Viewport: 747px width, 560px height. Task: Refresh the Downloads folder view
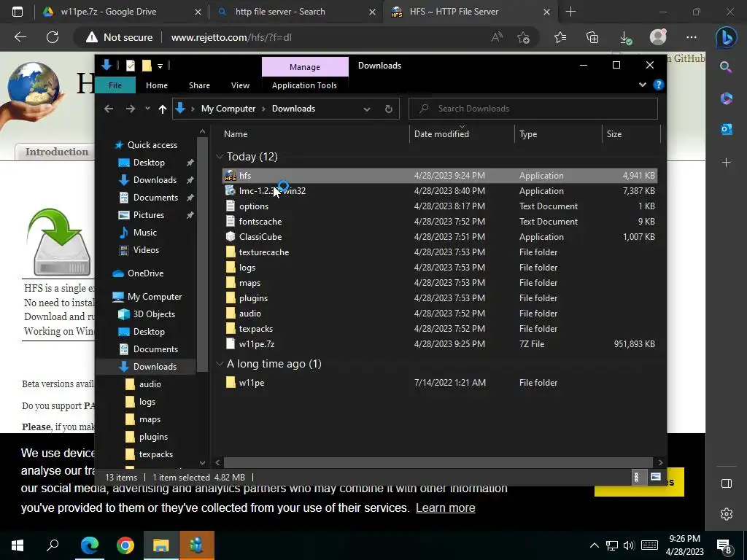388,109
